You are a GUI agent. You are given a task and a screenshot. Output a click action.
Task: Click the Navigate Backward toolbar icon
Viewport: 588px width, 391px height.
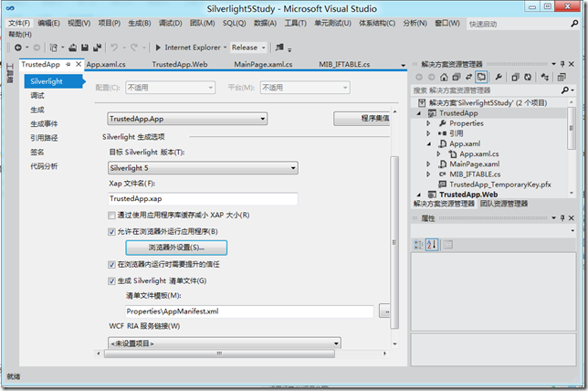point(17,48)
